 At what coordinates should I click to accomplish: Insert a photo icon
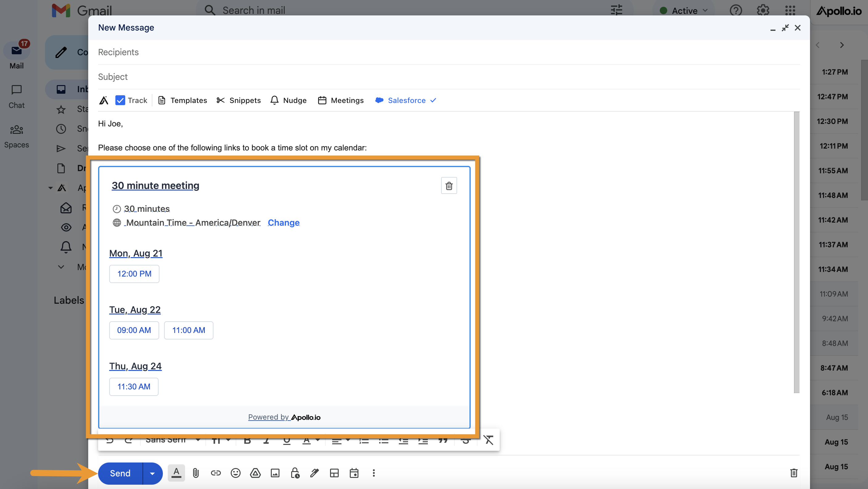point(275,473)
